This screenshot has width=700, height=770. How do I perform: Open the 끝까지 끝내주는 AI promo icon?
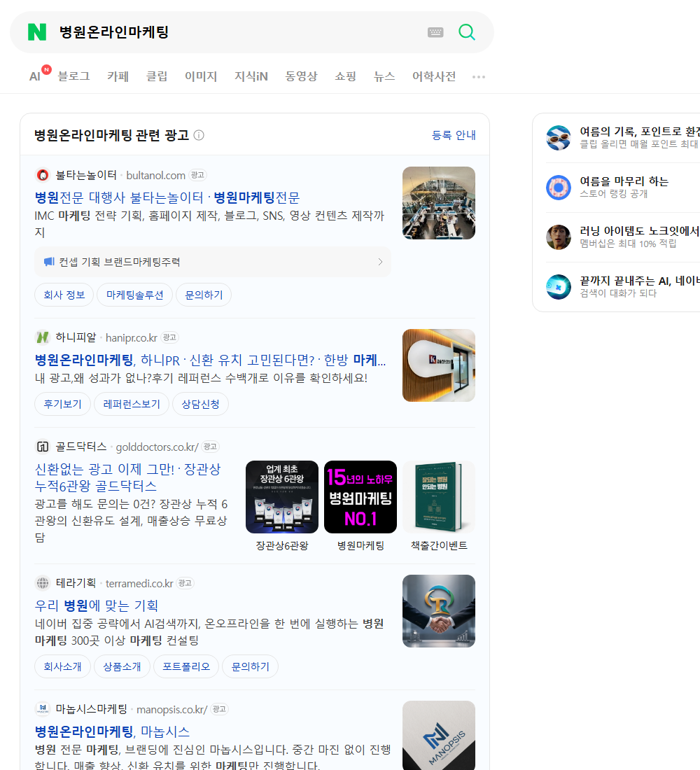[x=559, y=287]
